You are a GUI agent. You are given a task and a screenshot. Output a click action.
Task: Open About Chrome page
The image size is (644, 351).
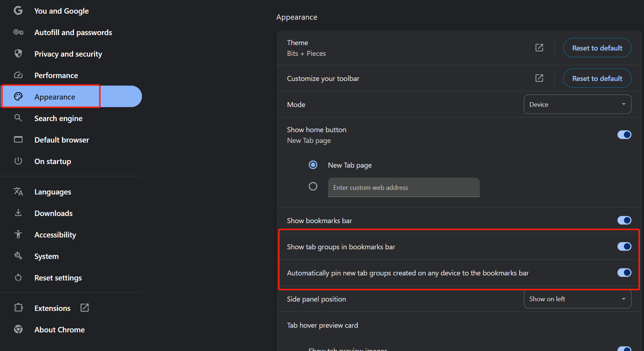[x=60, y=330]
